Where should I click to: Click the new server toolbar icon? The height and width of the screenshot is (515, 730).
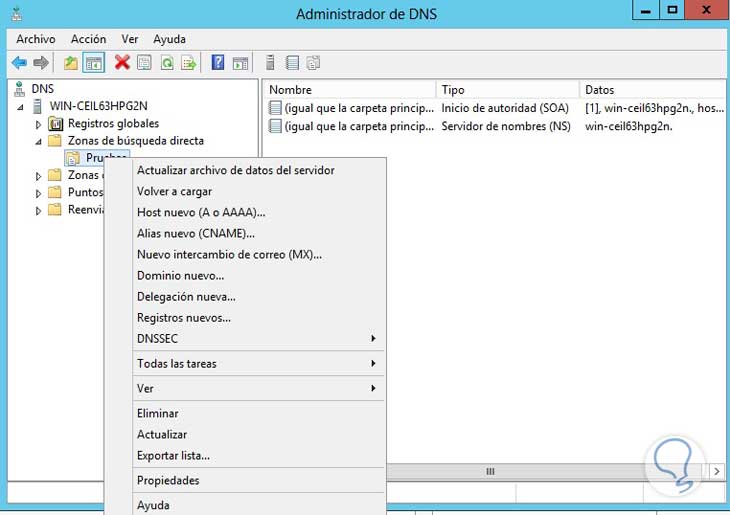[270, 62]
